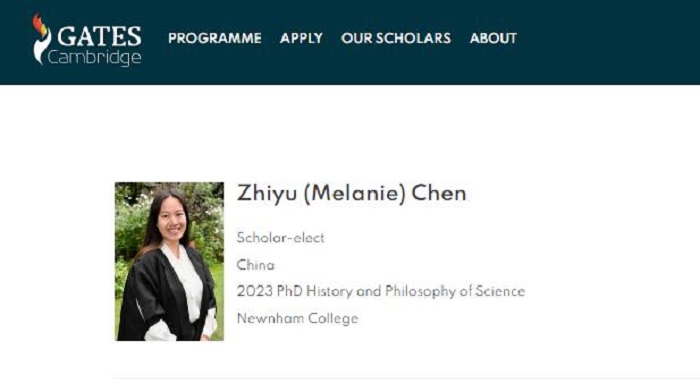Click the scholar's face in the portrait
700x384 pixels.
point(172,220)
